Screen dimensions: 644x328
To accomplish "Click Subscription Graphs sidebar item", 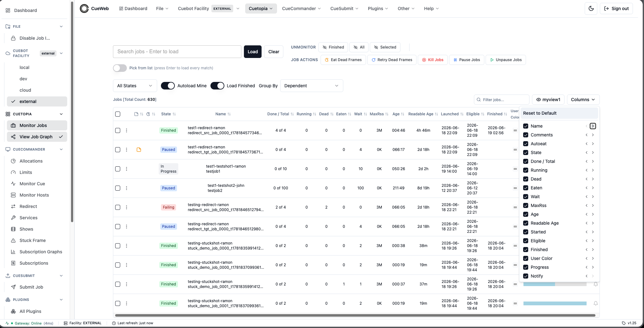I will tap(41, 252).
